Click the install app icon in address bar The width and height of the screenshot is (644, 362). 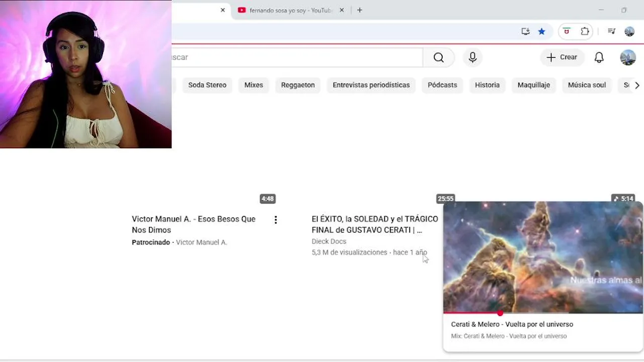[525, 31]
